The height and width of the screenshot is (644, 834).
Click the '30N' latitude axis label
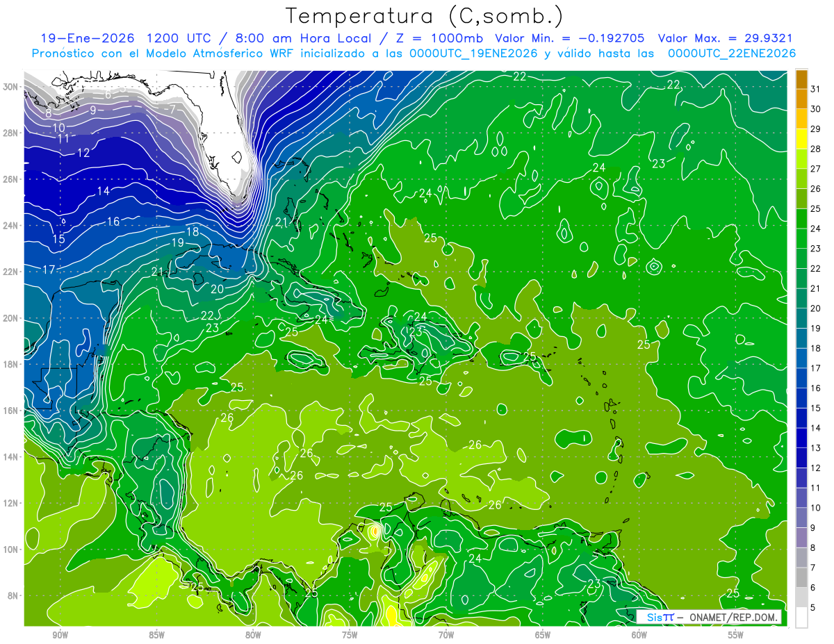click(x=11, y=87)
